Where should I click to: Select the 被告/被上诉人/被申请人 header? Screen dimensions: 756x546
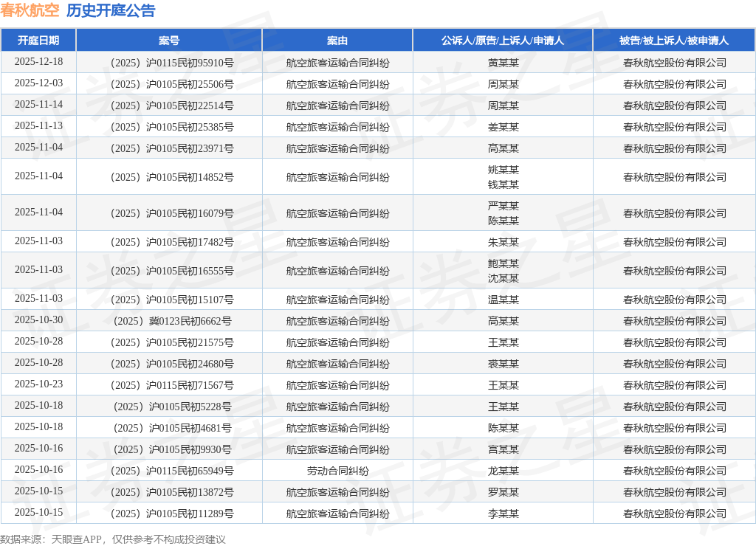tap(674, 41)
